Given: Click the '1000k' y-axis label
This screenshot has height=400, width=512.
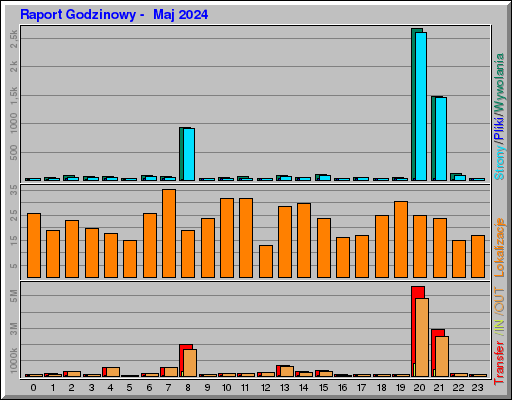Looking at the screenshot, I should pos(13,361).
